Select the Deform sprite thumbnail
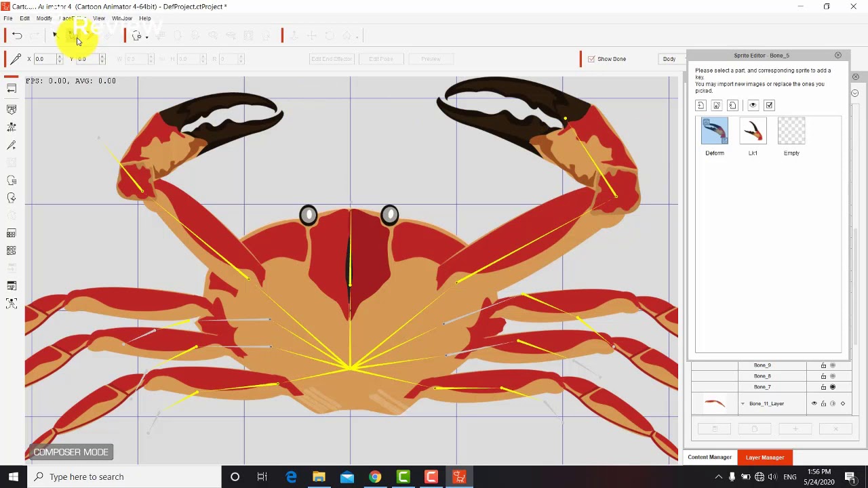 click(715, 131)
